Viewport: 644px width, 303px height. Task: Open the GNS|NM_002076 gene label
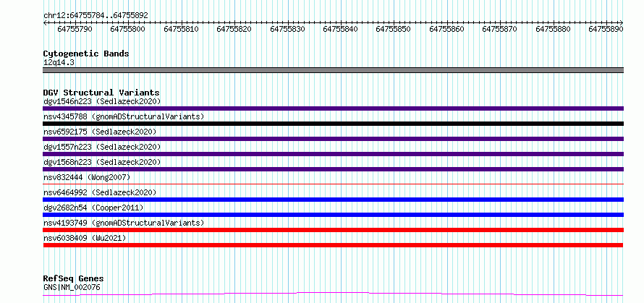pyautogui.click(x=72, y=287)
